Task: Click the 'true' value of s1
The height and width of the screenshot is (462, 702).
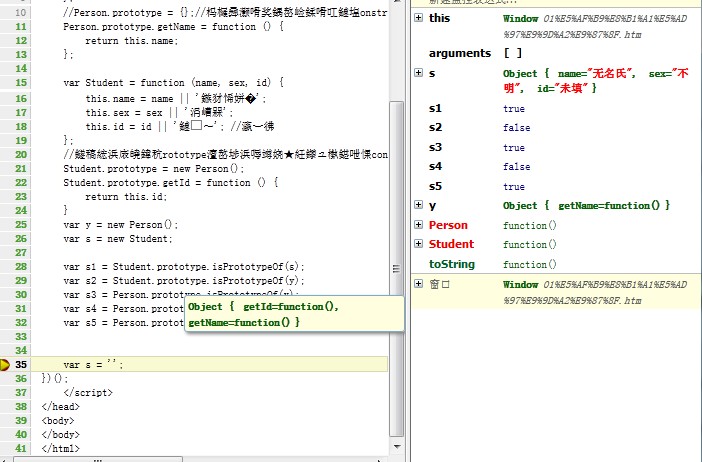Action: click(514, 109)
